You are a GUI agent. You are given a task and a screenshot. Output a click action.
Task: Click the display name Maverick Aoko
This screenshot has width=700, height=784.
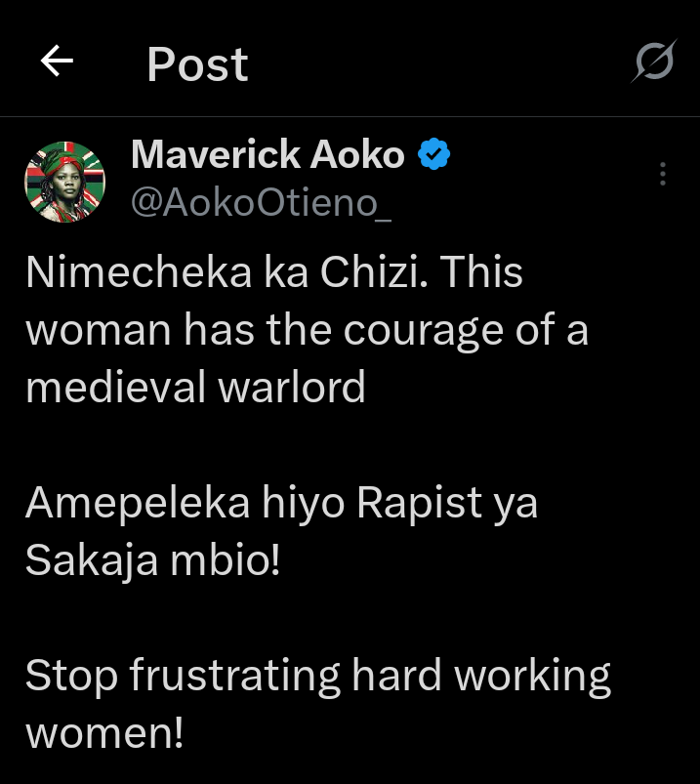coord(268,154)
